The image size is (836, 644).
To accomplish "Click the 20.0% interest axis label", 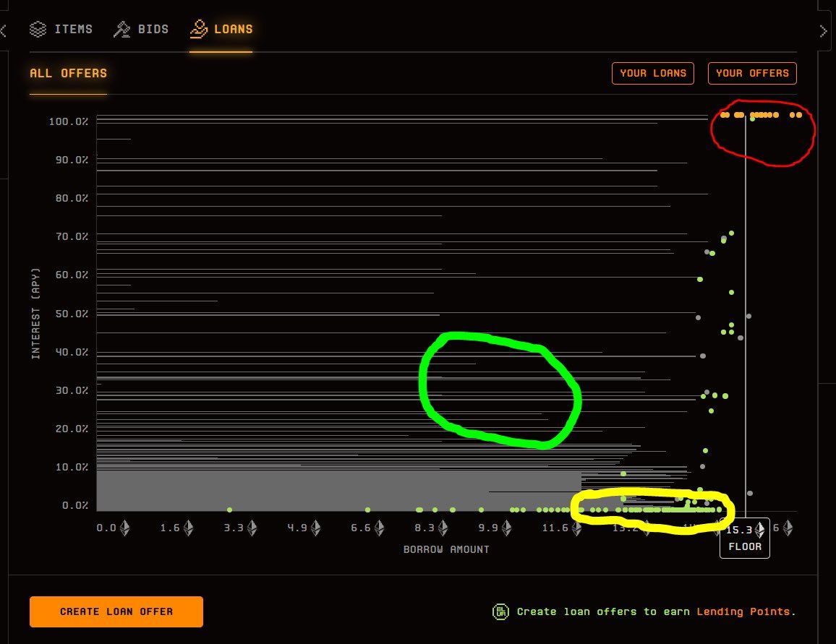I will (x=72, y=429).
